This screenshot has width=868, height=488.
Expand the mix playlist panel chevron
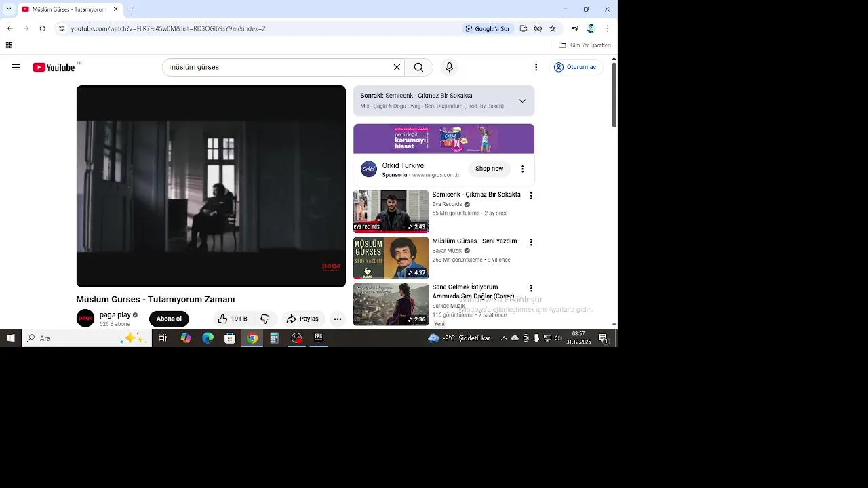point(522,101)
